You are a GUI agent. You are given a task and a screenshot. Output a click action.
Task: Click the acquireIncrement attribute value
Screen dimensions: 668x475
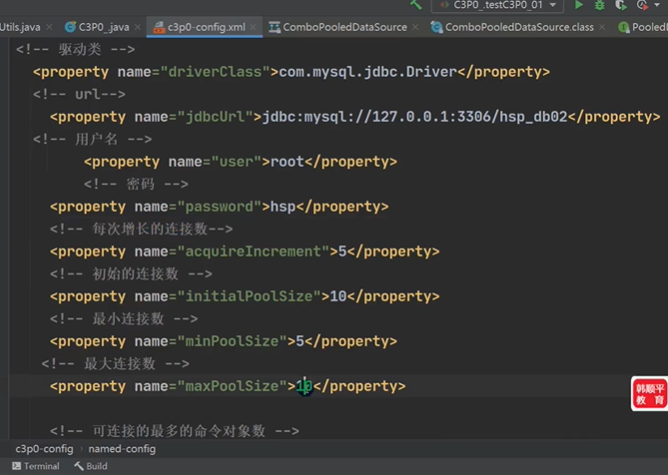click(x=253, y=252)
